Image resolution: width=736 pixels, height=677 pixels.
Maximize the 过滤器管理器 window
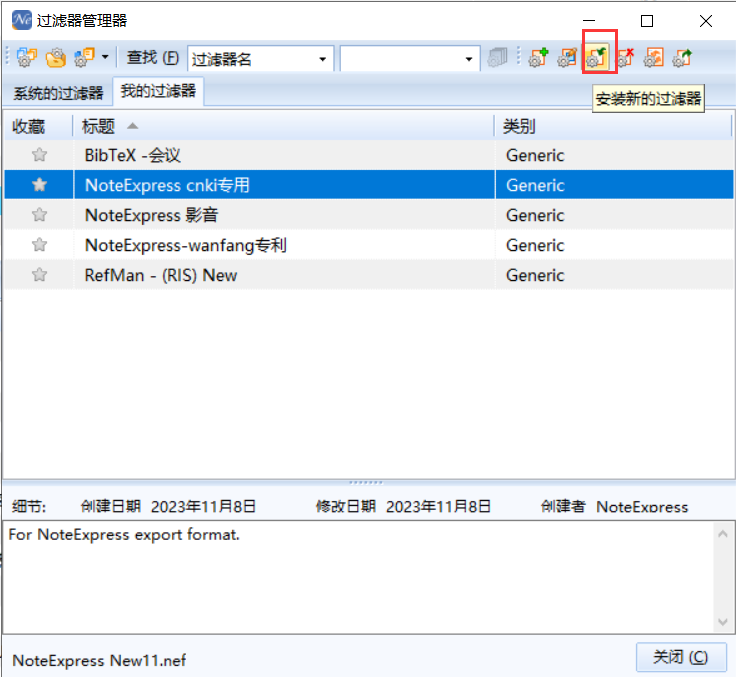click(x=647, y=21)
